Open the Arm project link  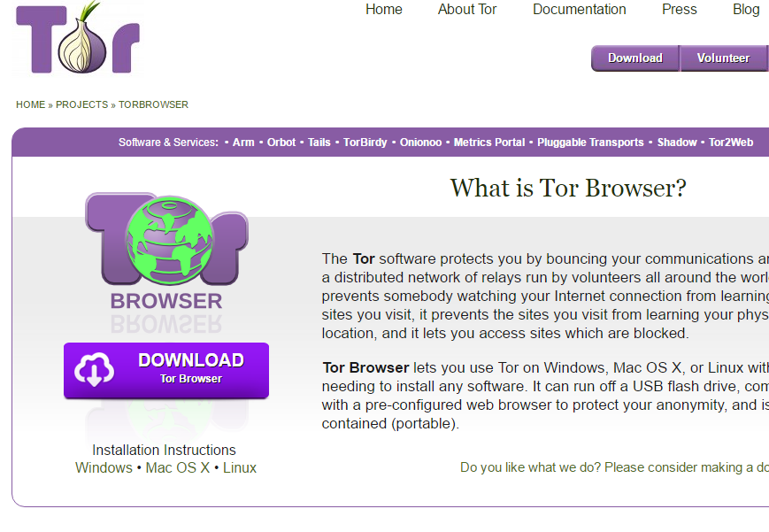[243, 143]
